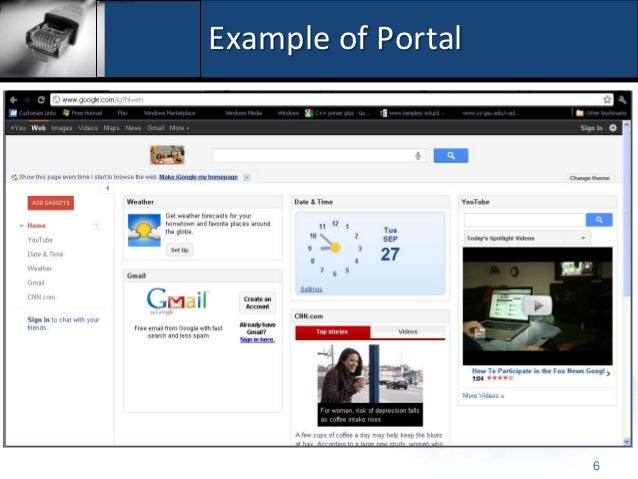Screen dimensions: 638x479
Task: Switch to the CNN Videos tab
Action: click(408, 332)
